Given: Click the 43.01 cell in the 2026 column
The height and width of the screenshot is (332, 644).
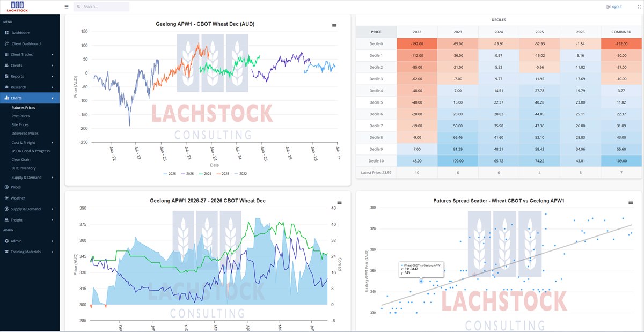Looking at the screenshot, I should point(580,160).
